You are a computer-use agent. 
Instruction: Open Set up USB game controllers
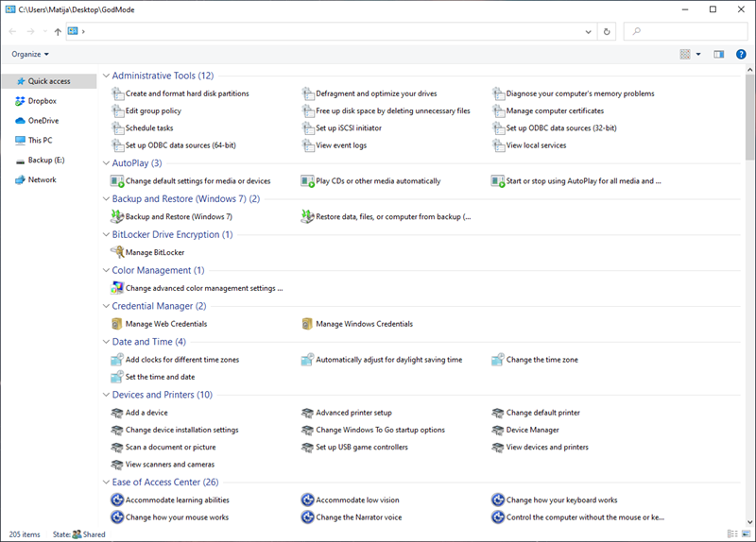(x=361, y=447)
